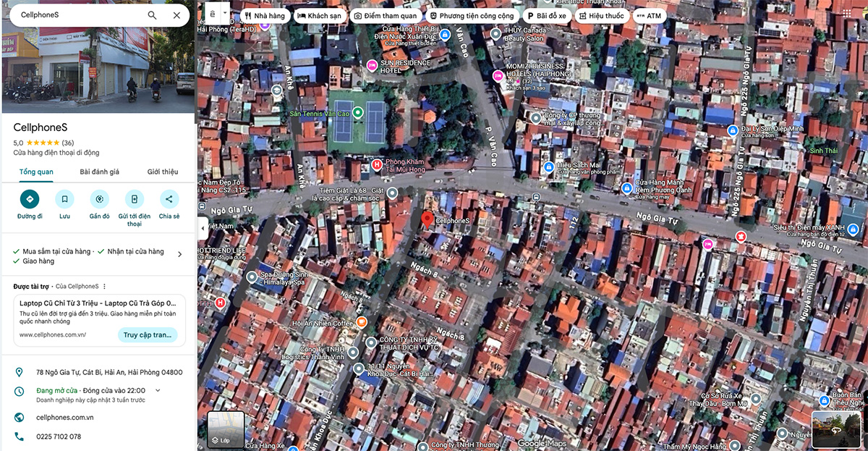Click the Truy cập trang button
The height and width of the screenshot is (451, 868).
[x=148, y=334]
